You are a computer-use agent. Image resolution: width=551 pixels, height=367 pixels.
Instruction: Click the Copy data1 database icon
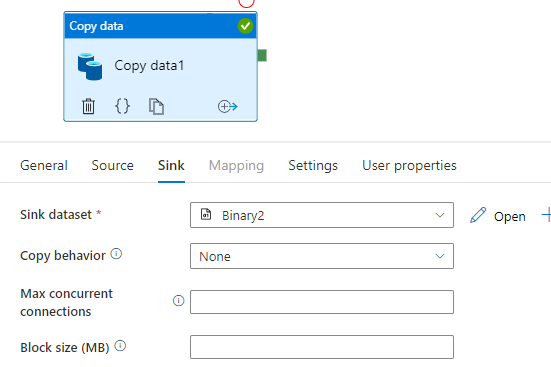90,66
